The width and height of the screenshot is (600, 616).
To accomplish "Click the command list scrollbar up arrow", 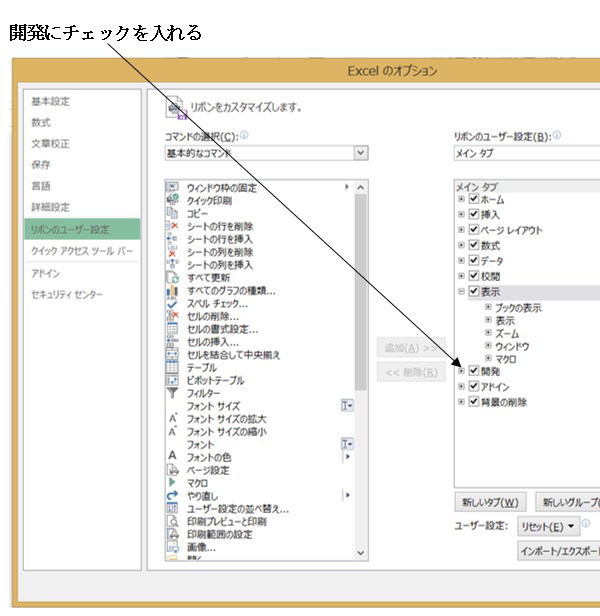I will pyautogui.click(x=361, y=188).
